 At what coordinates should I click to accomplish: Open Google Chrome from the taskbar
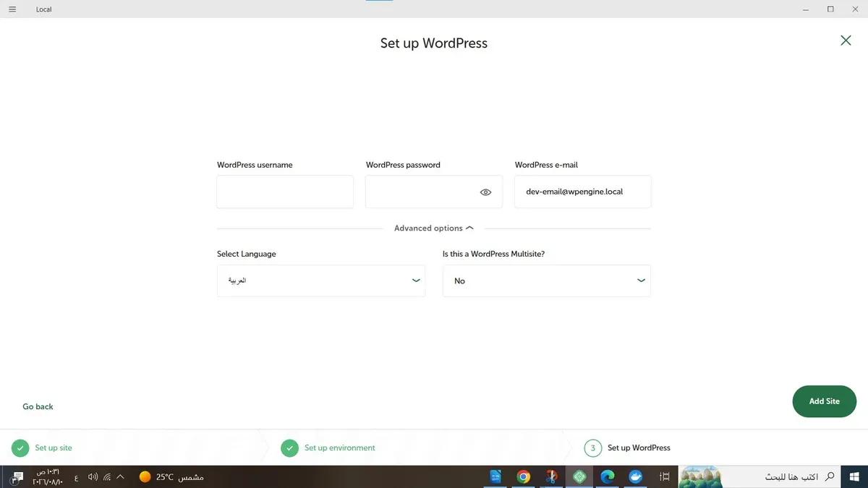(x=523, y=477)
